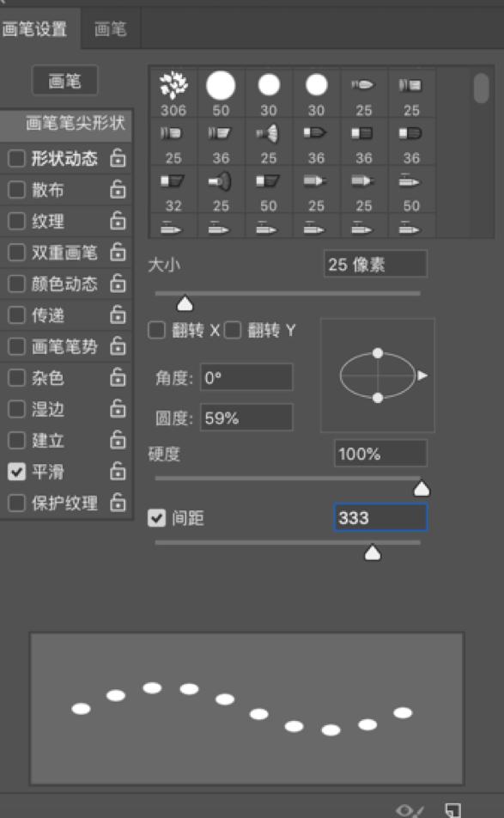The height and width of the screenshot is (818, 504).
Task: Pick the brush preset labeled 32
Action: click(x=173, y=190)
